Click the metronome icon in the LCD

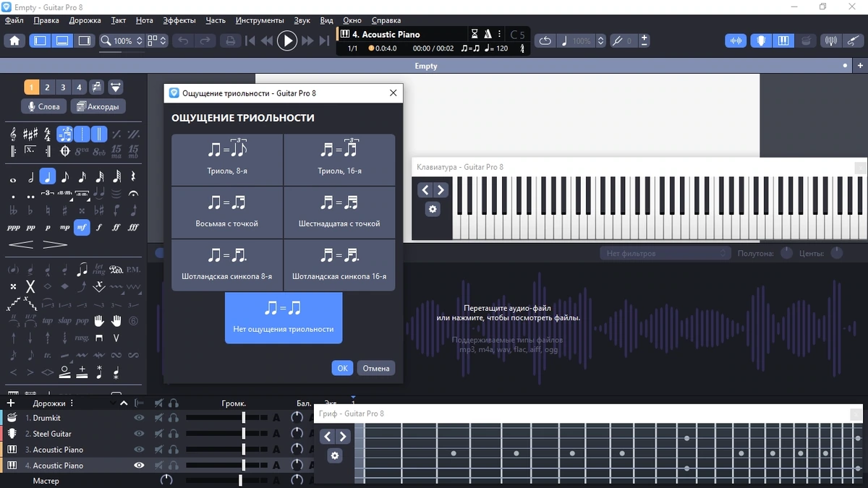(488, 34)
